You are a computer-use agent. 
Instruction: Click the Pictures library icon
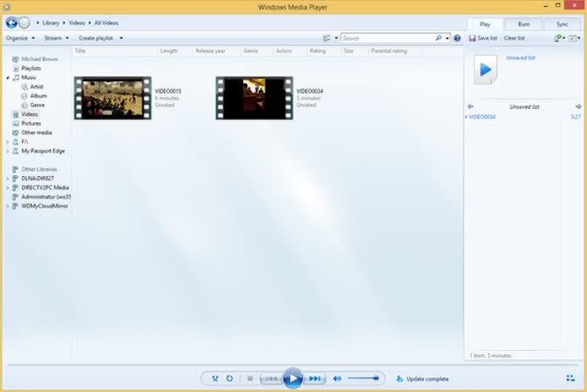(x=16, y=124)
